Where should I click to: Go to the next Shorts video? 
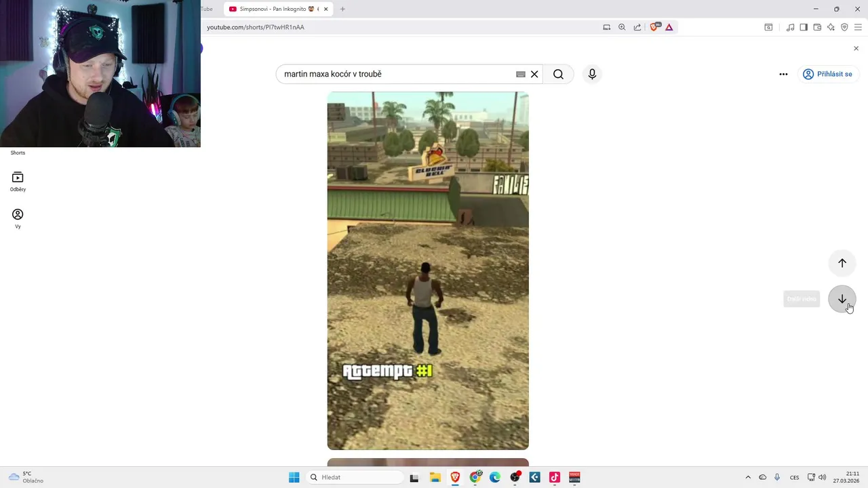coord(842,299)
